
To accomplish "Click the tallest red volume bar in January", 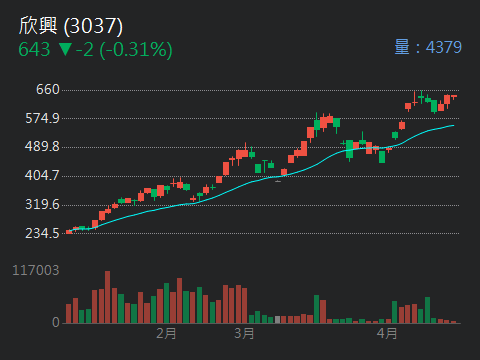I will point(107,297).
